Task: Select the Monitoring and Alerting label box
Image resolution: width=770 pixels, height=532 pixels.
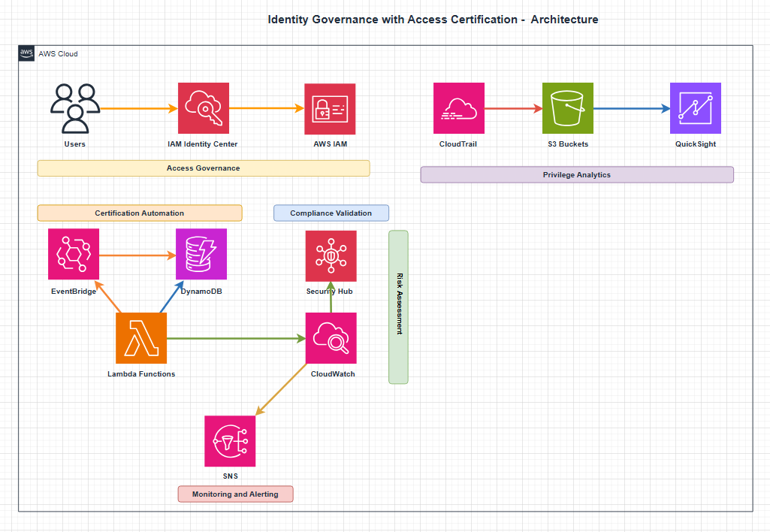Action: [x=235, y=494]
